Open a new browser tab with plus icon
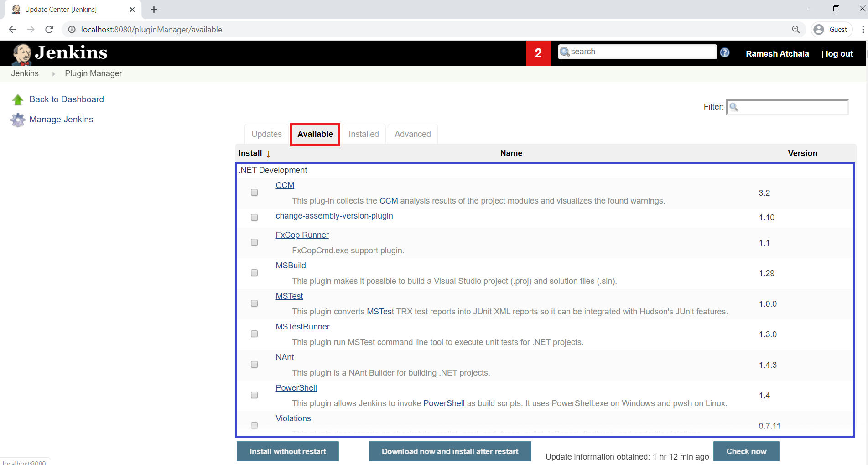Image resolution: width=868 pixels, height=465 pixels. coord(154,10)
